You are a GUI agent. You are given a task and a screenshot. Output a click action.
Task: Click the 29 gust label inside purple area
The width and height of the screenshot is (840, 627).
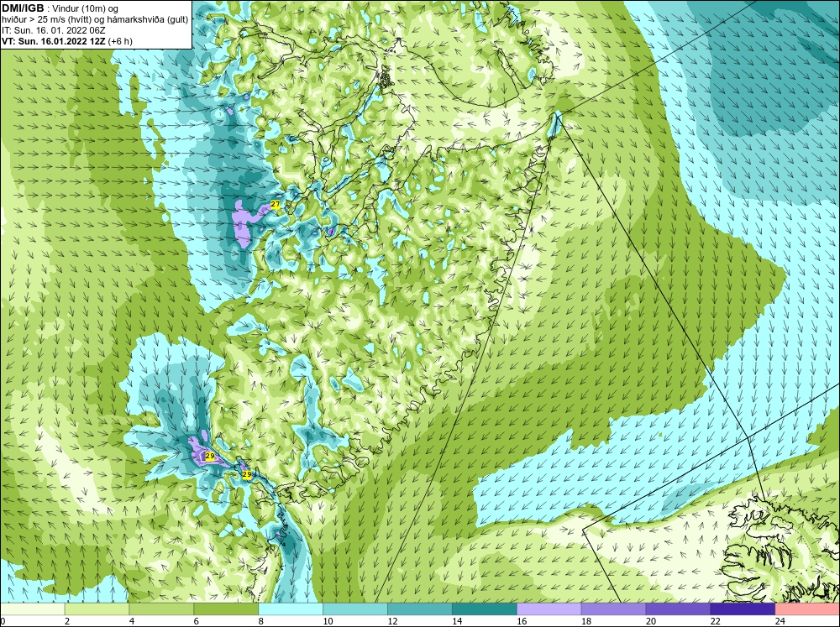[x=210, y=457]
